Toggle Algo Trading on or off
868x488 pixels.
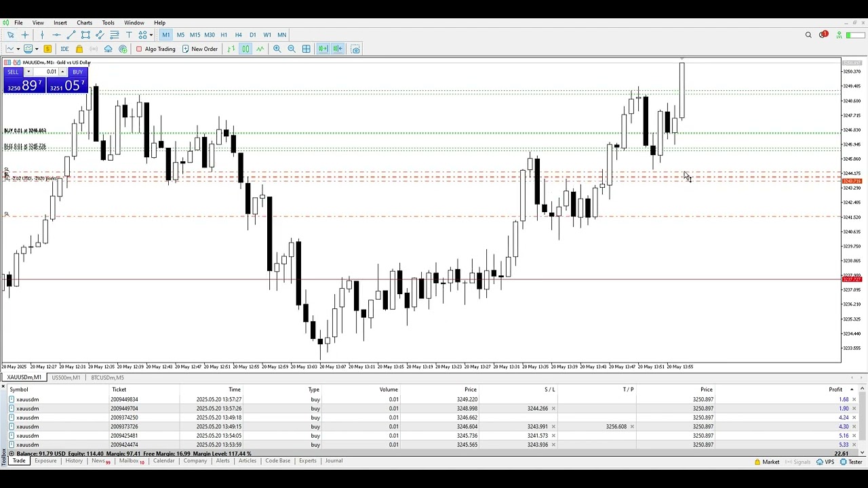coord(155,49)
